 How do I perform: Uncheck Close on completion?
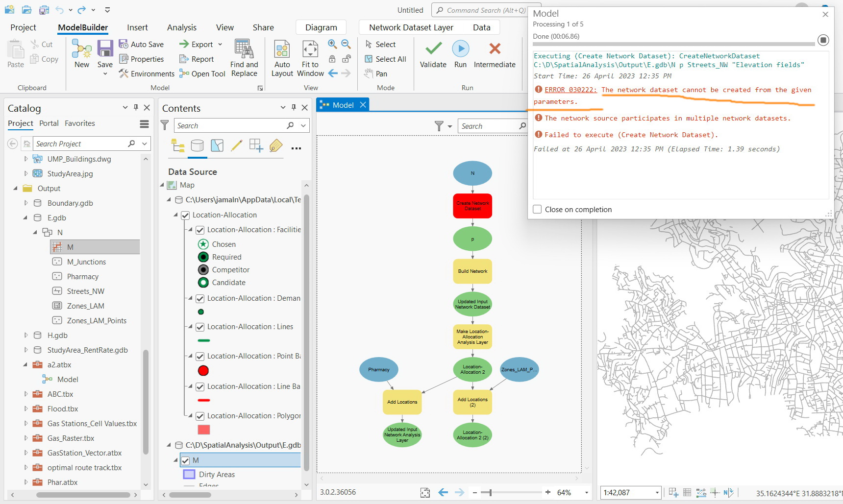537,209
